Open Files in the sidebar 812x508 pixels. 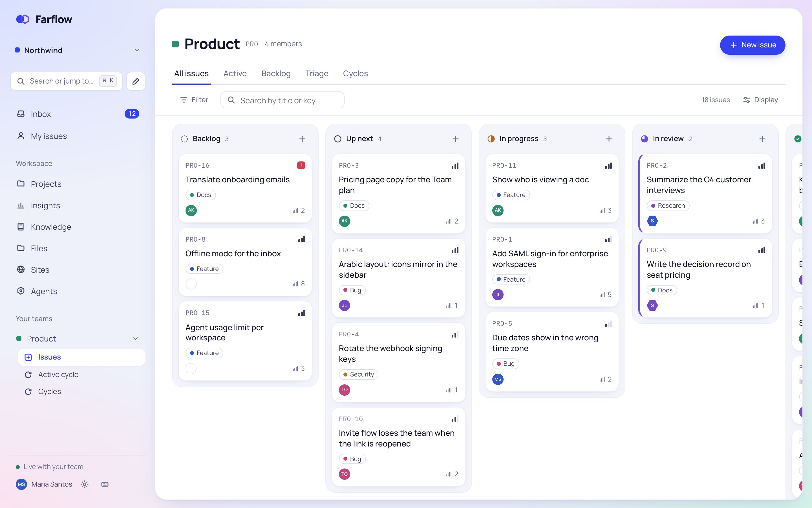click(78, 248)
